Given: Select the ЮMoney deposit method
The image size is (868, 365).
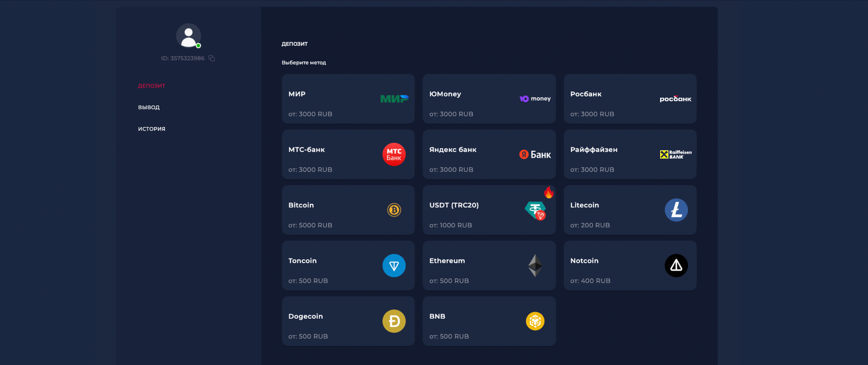Looking at the screenshot, I should 488,99.
